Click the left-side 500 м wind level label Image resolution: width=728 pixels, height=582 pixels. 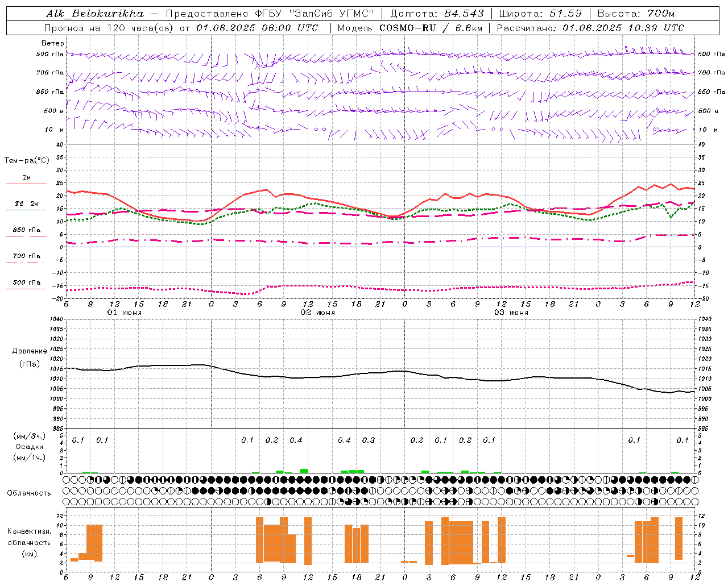(54, 111)
